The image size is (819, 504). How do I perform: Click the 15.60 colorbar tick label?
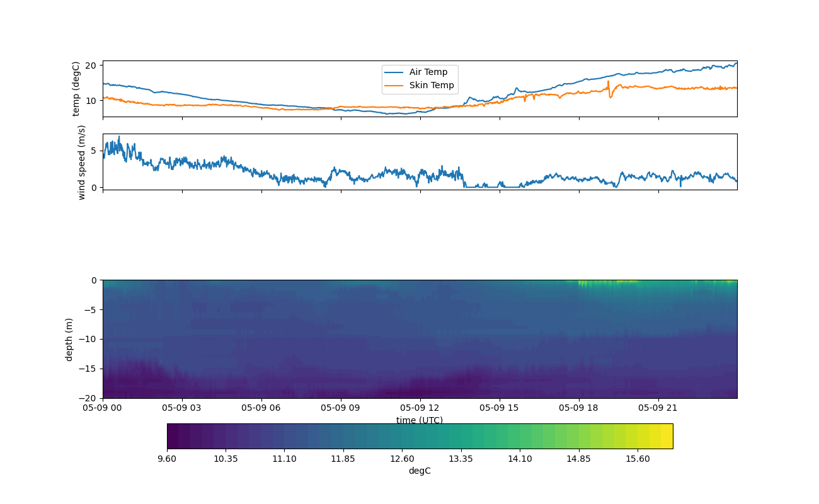(x=638, y=459)
